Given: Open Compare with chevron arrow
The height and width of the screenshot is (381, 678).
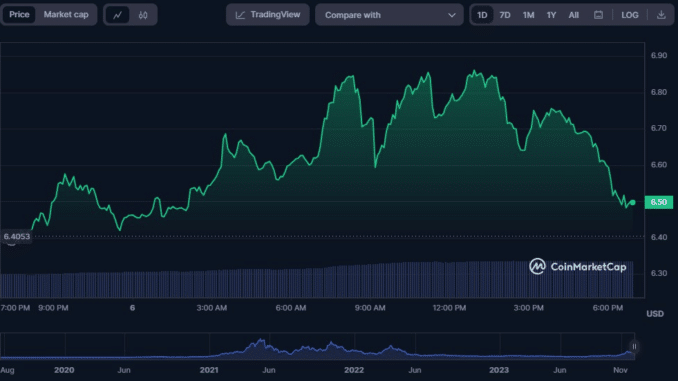Looking at the screenshot, I should click(x=452, y=15).
